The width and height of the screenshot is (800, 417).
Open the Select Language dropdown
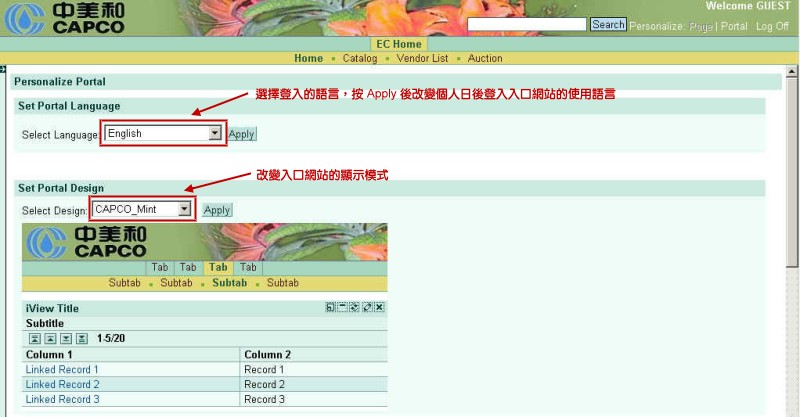[x=214, y=134]
